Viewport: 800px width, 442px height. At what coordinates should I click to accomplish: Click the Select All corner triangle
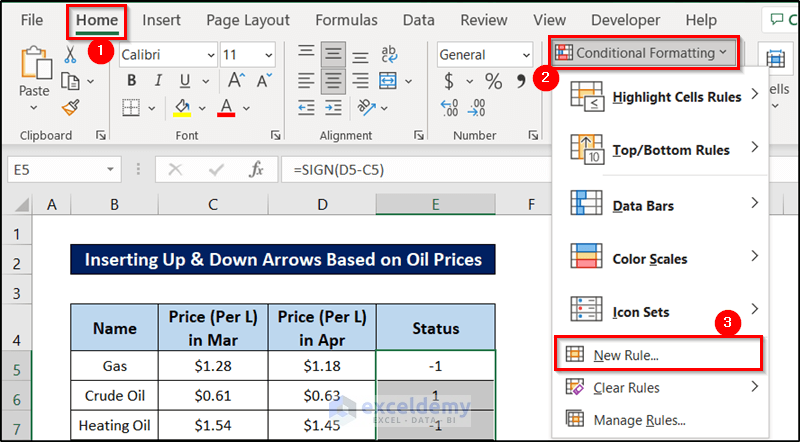pyautogui.click(x=21, y=205)
